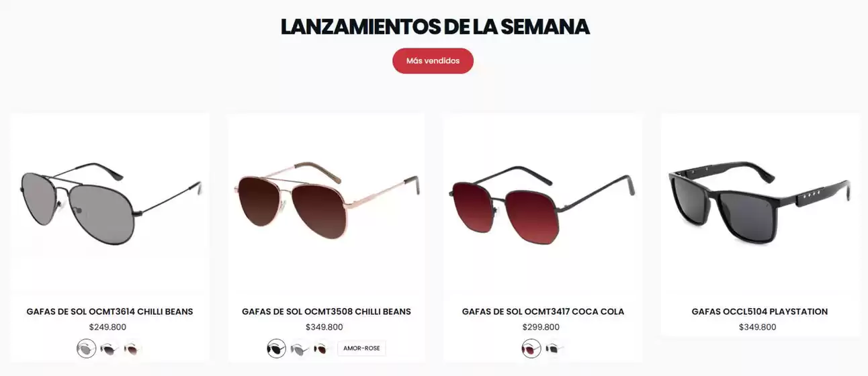View the gray aviator sunglasses image
Viewport: 868px width, 376px height.
[x=110, y=203]
